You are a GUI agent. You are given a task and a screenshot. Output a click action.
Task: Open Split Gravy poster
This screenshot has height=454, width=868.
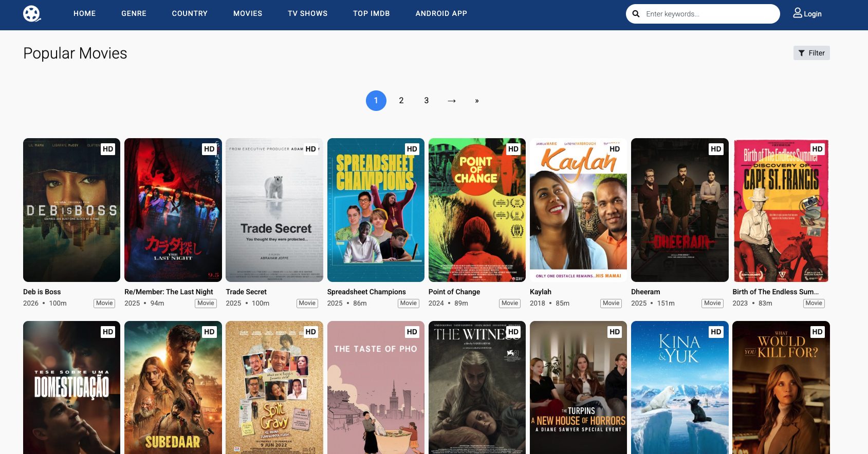click(x=274, y=388)
